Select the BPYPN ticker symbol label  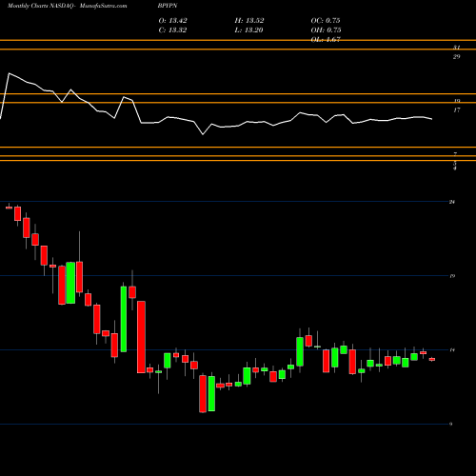pyautogui.click(x=168, y=6)
